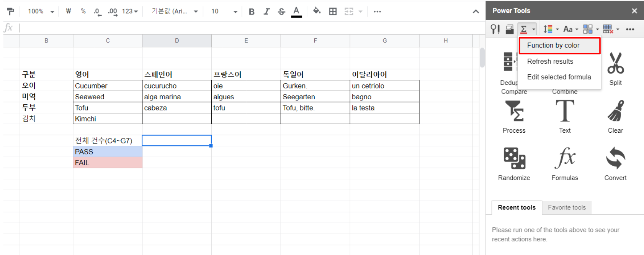Select the cell containing la testa
The width and height of the screenshot is (644, 255).
[x=385, y=108]
